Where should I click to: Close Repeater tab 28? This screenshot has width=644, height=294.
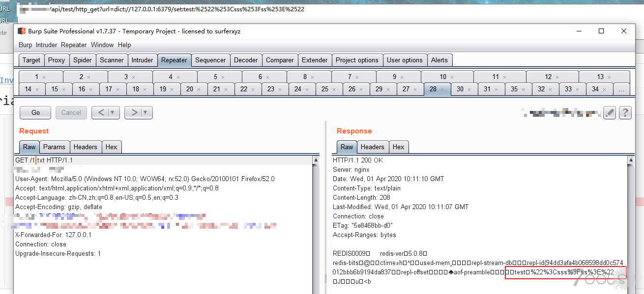tap(442, 89)
